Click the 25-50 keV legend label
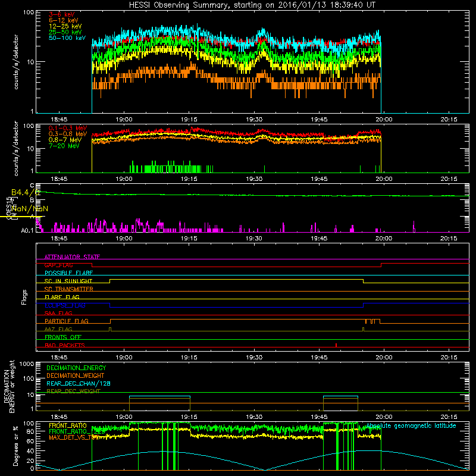 pos(65,32)
